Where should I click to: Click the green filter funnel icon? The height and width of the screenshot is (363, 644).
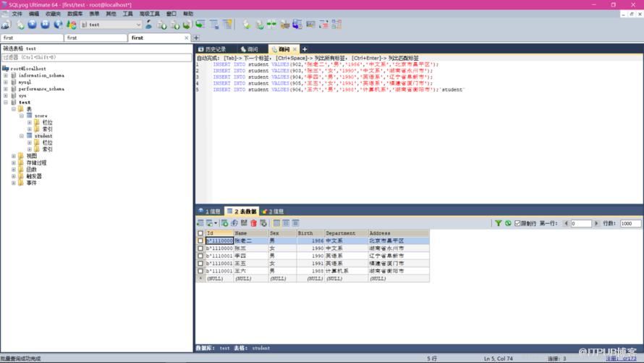pos(499,223)
